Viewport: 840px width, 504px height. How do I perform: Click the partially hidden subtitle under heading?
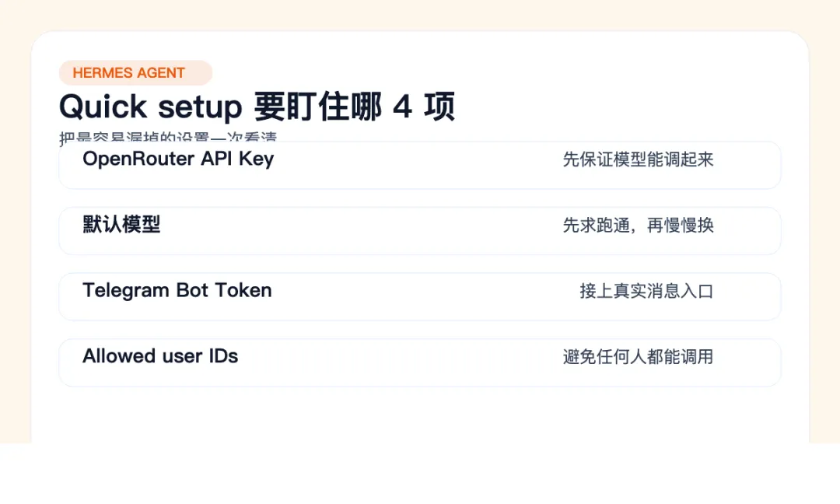pos(168,138)
